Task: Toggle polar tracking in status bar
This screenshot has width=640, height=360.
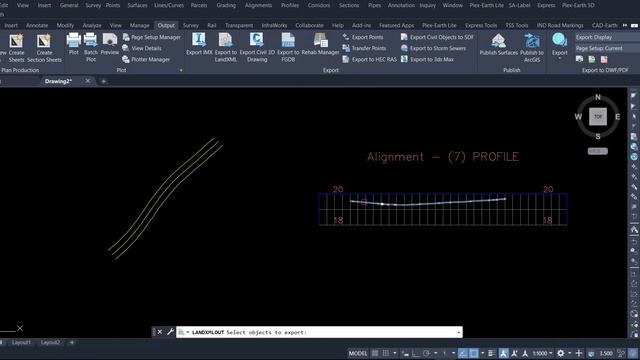Action: [x=427, y=353]
